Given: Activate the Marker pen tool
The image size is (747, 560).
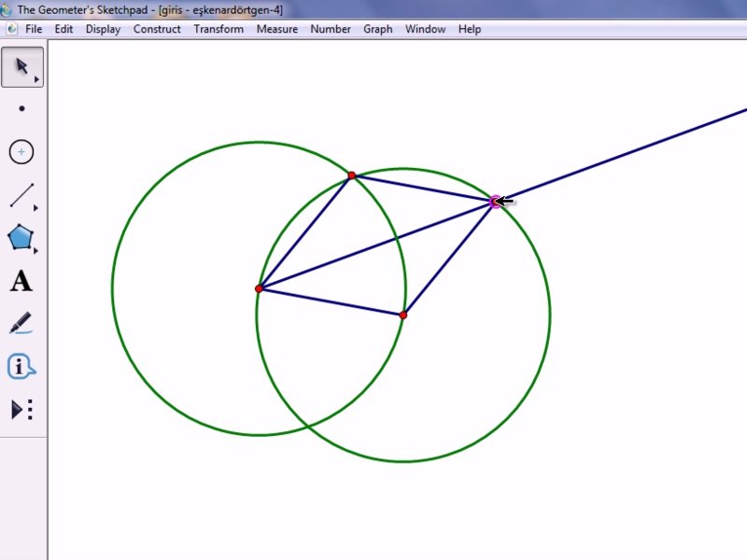Looking at the screenshot, I should click(x=21, y=323).
